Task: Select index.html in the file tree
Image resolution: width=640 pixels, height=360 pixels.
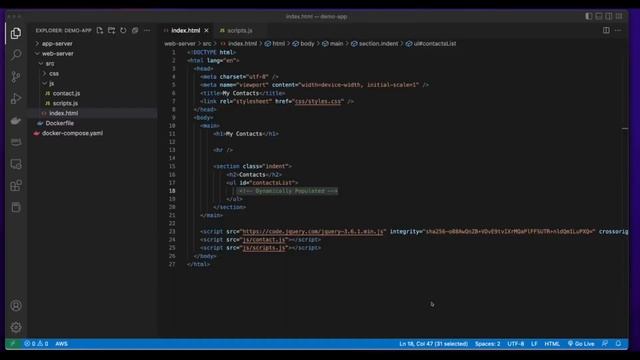Action: click(x=64, y=113)
